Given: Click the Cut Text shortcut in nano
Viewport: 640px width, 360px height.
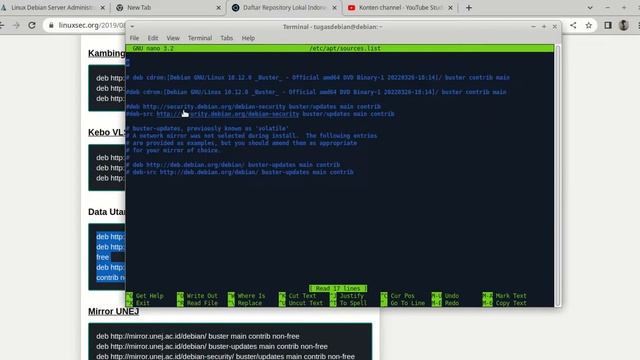Looking at the screenshot, I should 298,296.
